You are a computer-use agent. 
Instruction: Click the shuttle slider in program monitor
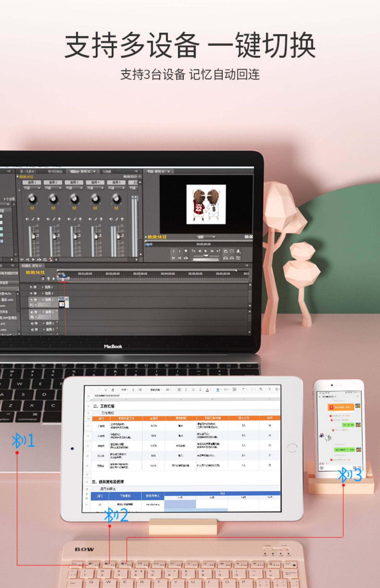[x=206, y=256]
